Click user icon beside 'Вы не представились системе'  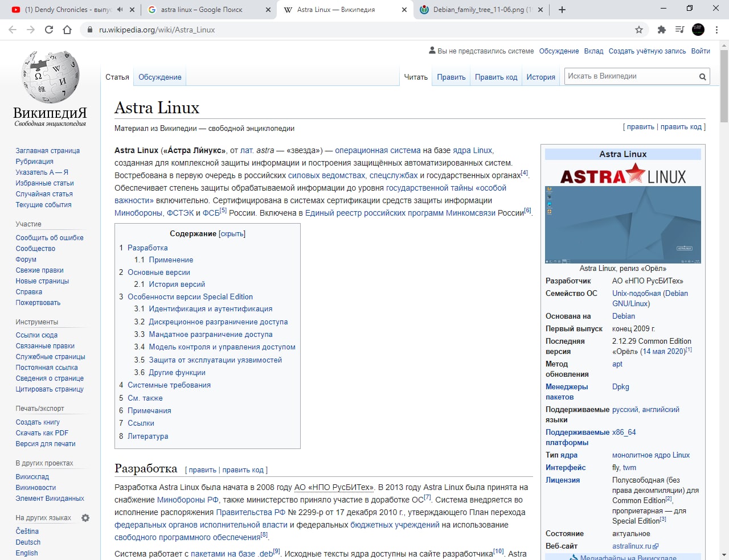432,51
